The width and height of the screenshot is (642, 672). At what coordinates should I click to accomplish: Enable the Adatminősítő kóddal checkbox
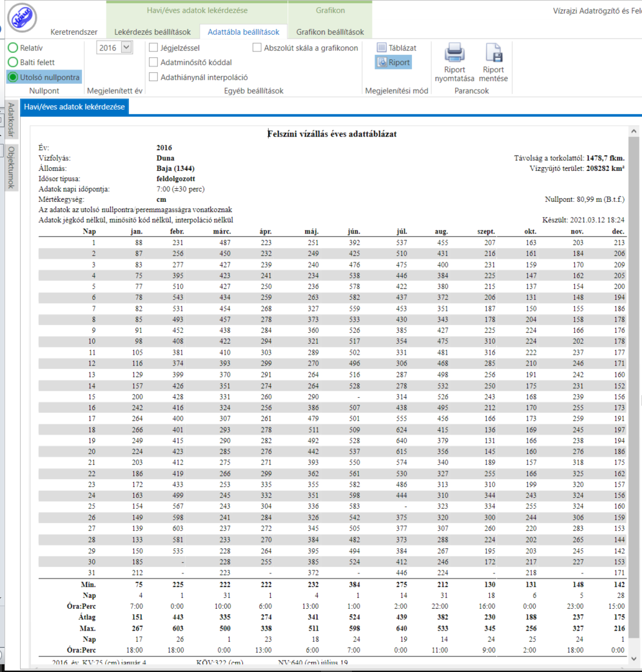point(153,62)
